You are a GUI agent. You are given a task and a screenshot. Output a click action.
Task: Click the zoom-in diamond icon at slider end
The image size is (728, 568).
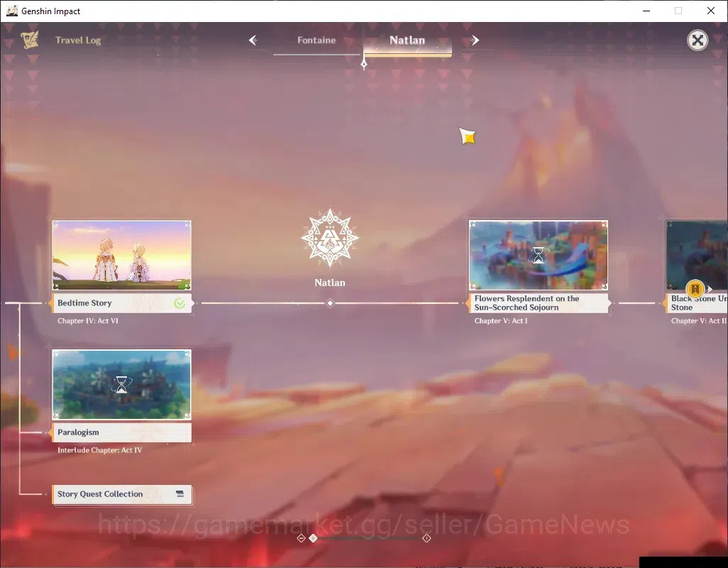point(426,538)
